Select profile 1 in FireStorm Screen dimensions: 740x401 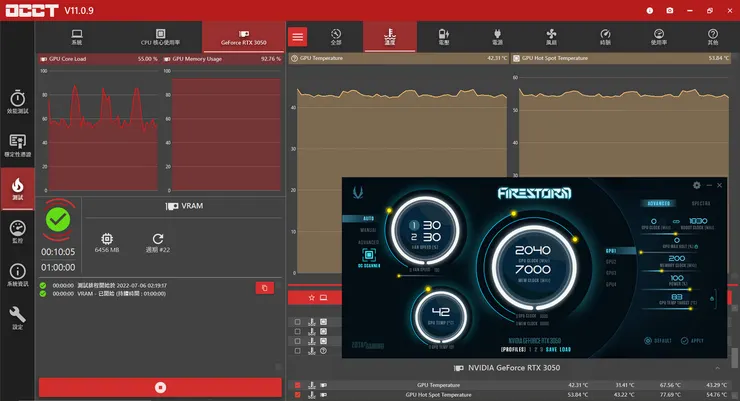(x=530, y=350)
